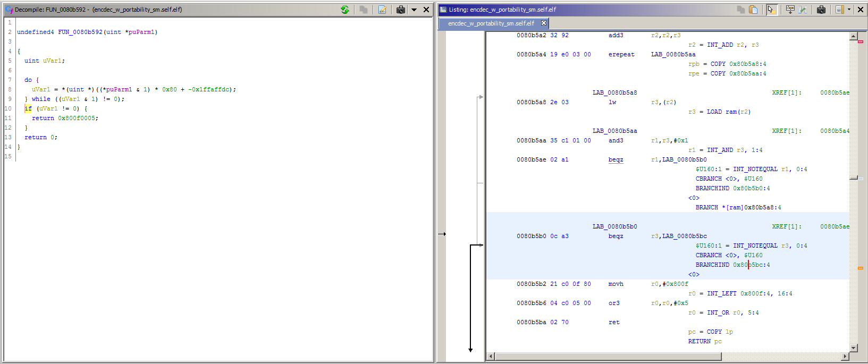The width and height of the screenshot is (868, 364).
Task: Click listing horizontal scrollbar right arrow
Action: click(x=845, y=356)
